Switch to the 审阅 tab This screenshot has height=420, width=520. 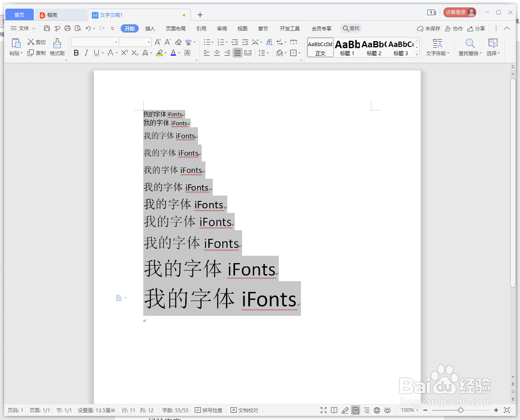pyautogui.click(x=222, y=28)
